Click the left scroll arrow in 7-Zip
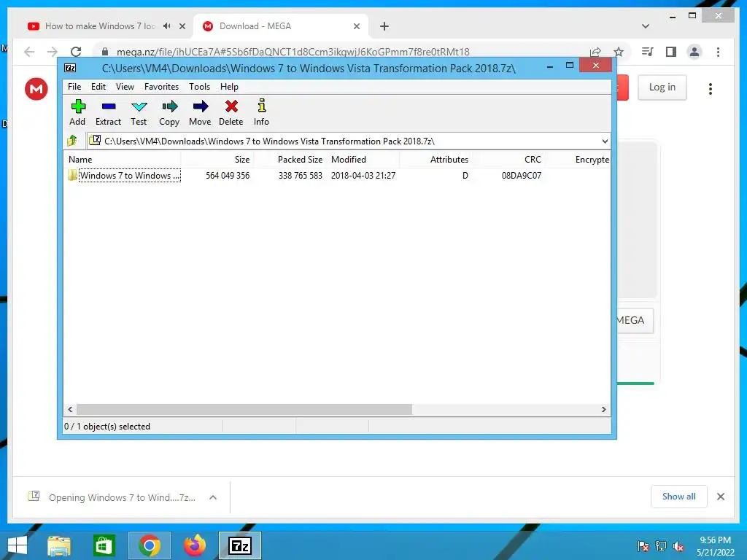This screenshot has width=747, height=560. pos(71,410)
